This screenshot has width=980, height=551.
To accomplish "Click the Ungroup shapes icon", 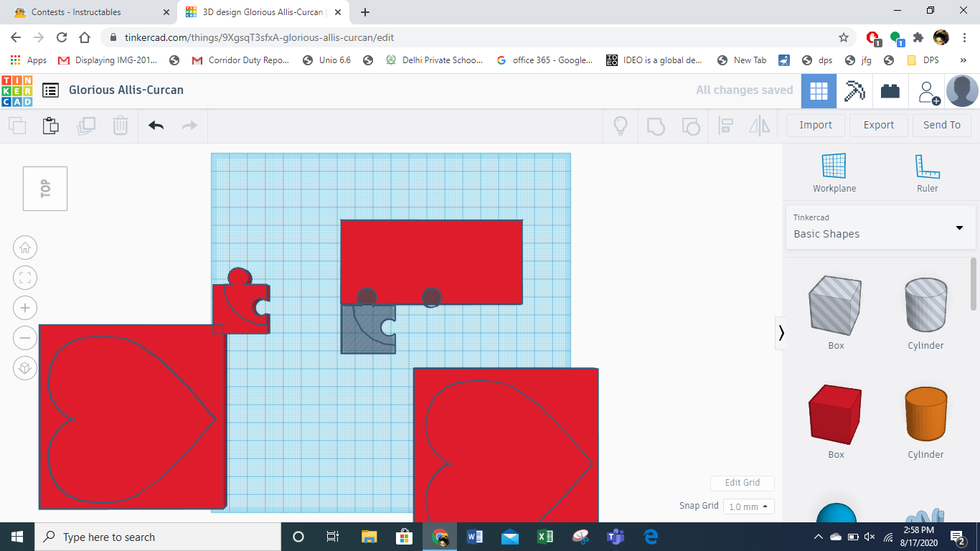I will coord(690,126).
